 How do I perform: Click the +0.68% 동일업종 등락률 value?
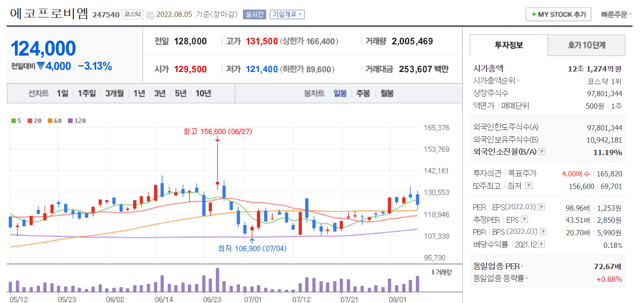(x=609, y=279)
